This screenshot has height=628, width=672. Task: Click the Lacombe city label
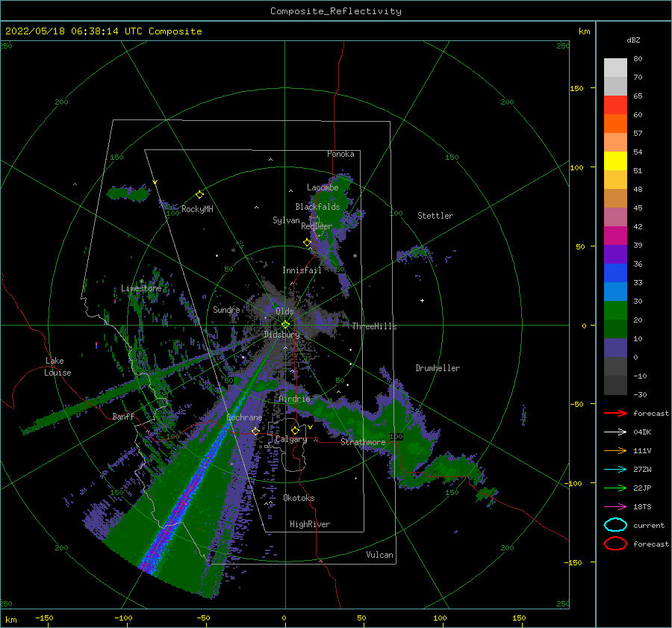(x=323, y=187)
